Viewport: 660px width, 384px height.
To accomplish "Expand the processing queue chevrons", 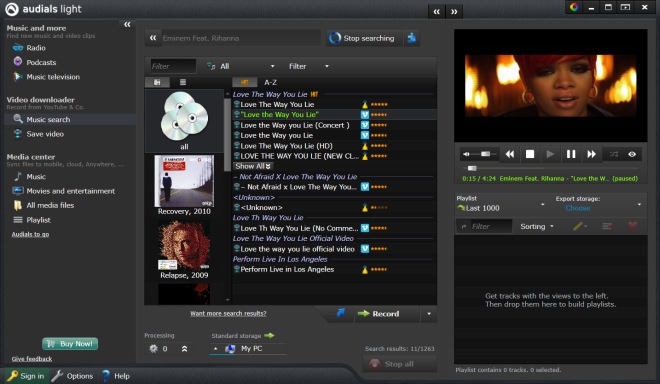I will pyautogui.click(x=184, y=349).
